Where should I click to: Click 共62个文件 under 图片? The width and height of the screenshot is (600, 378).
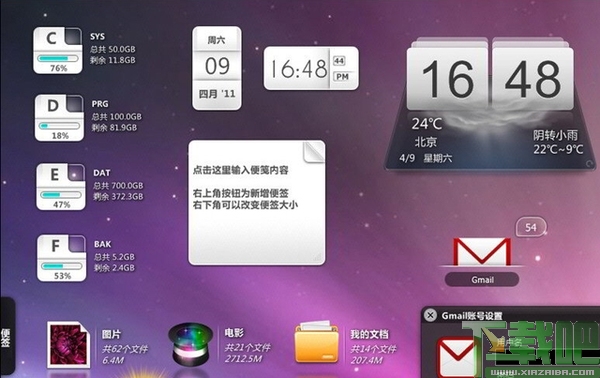(x=125, y=349)
